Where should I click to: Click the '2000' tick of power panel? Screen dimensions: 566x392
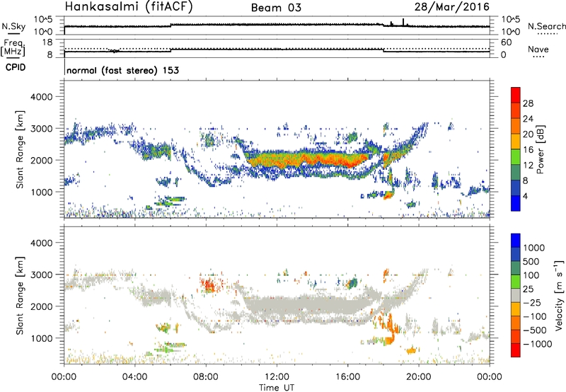tap(41, 160)
